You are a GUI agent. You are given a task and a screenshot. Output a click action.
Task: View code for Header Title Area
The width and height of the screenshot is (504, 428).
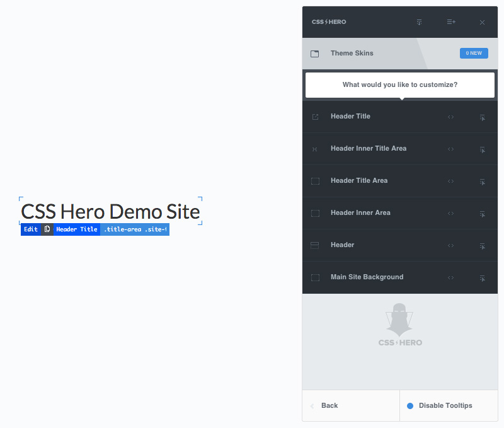tap(450, 181)
